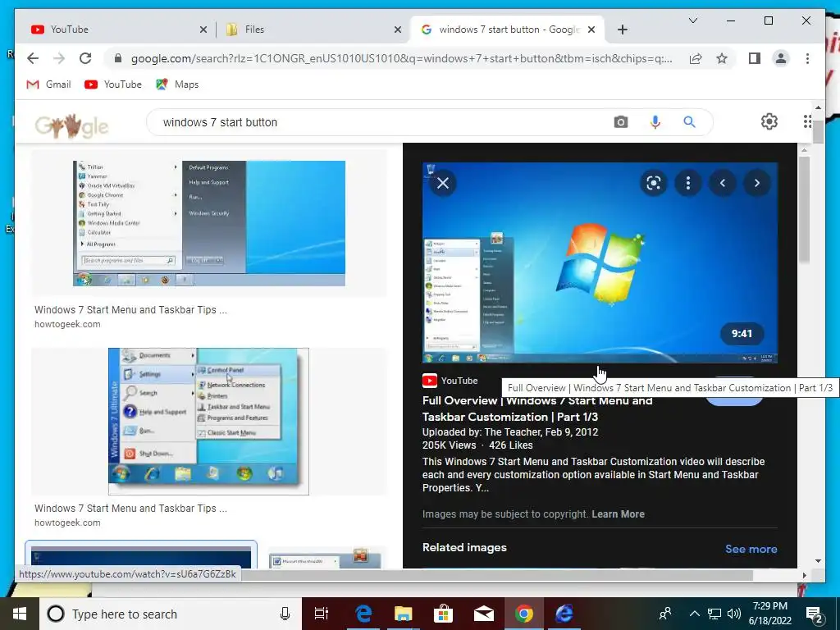The image size is (840, 630).
Task: Click the Chrome taskbar icon
Action: tap(524, 614)
